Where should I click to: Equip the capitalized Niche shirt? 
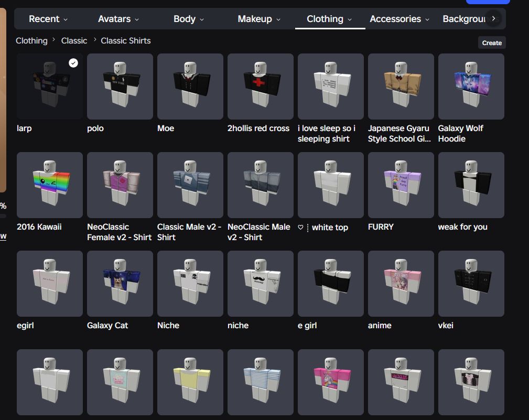tap(190, 283)
